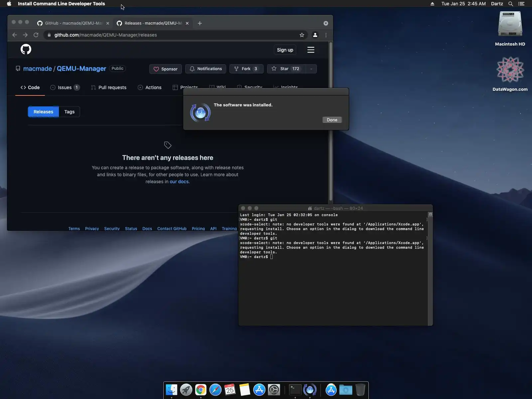Sponsor the macmade repository
532x399 pixels.
coord(165,69)
